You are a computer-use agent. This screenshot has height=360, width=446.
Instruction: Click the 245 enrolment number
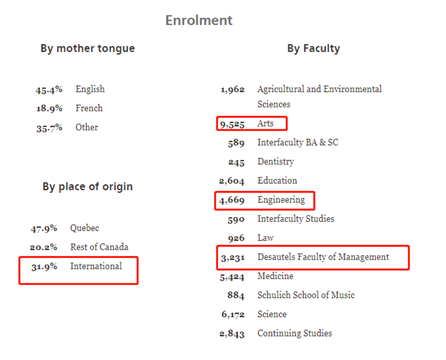tap(236, 162)
